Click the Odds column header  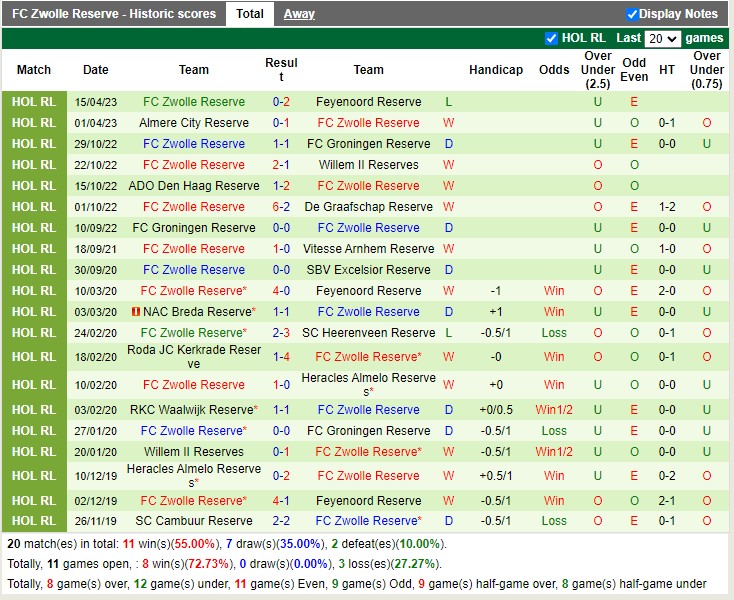(x=554, y=70)
